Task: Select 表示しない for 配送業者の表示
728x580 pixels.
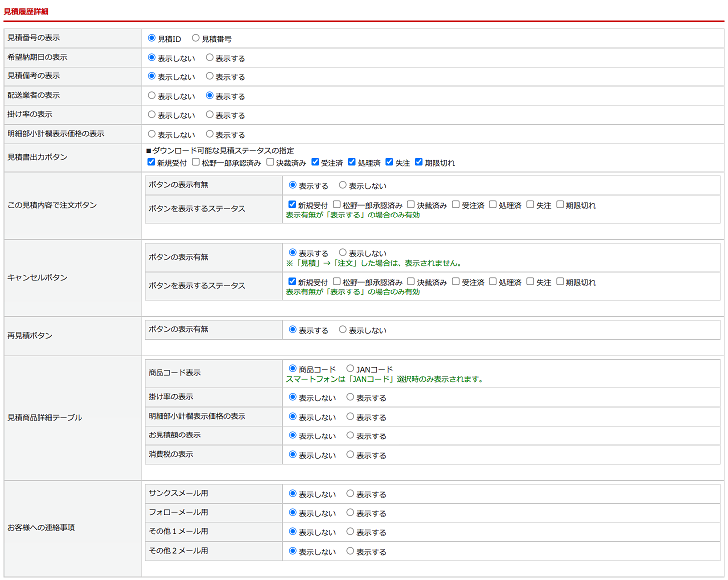Action: 152,96
